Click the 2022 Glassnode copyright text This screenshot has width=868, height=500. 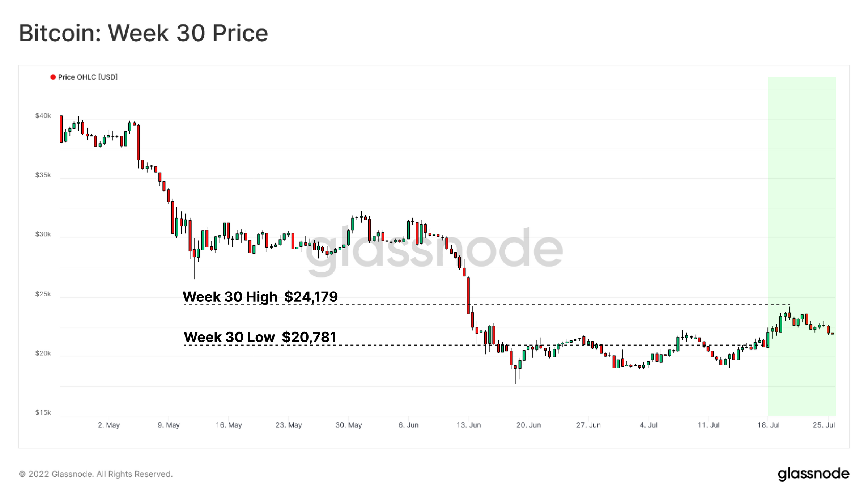pos(96,474)
